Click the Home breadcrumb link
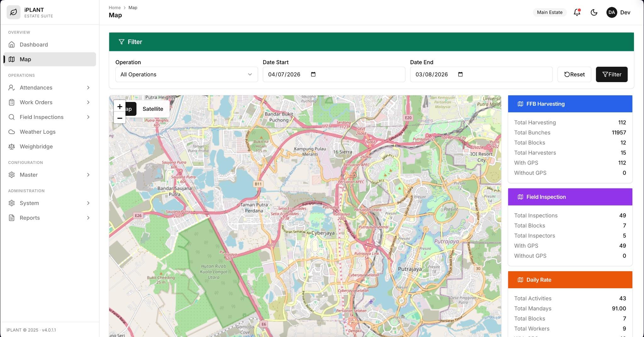The height and width of the screenshot is (337, 644). pyautogui.click(x=114, y=8)
